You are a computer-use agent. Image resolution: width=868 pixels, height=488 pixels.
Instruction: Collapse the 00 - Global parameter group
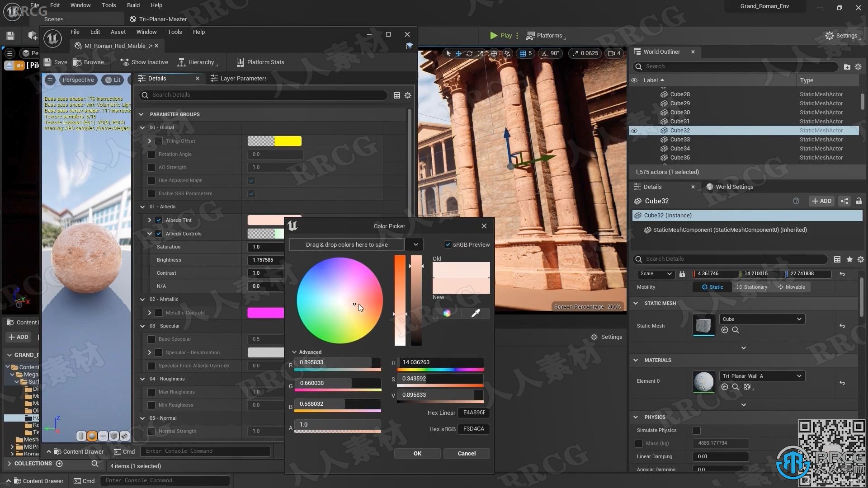click(x=142, y=128)
